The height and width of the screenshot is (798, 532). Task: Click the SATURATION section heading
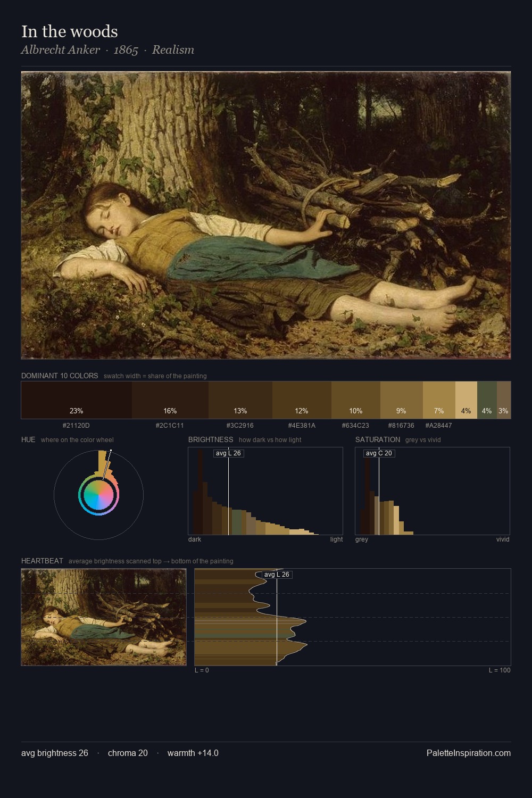pos(378,439)
